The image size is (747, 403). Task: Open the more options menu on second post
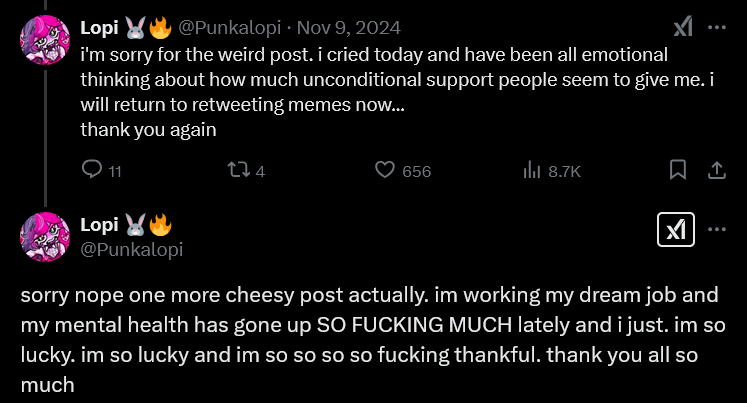coord(716,229)
